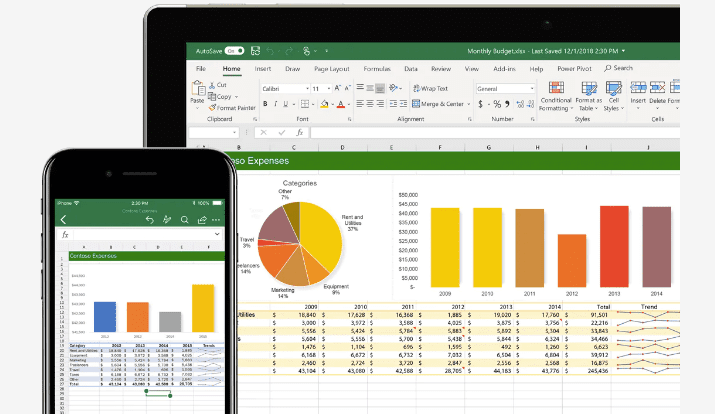This screenshot has height=420, width=715.
Task: Click Format Painter
Action: (234, 108)
